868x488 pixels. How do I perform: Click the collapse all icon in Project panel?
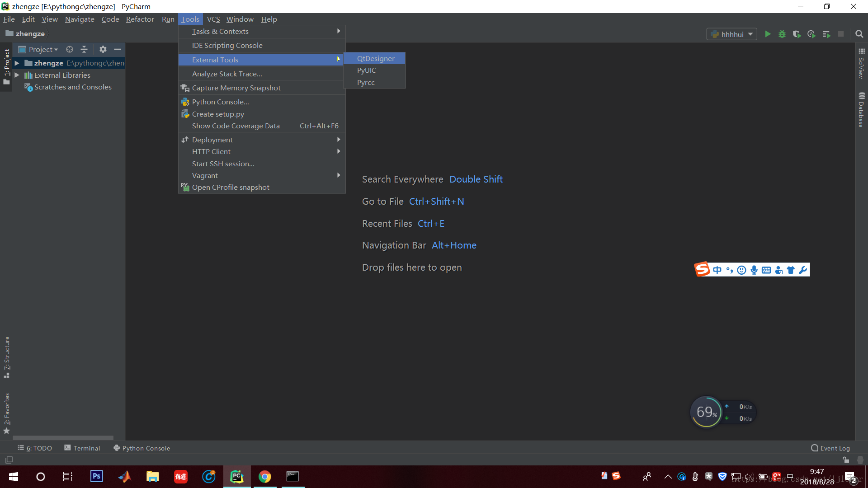[x=84, y=49]
